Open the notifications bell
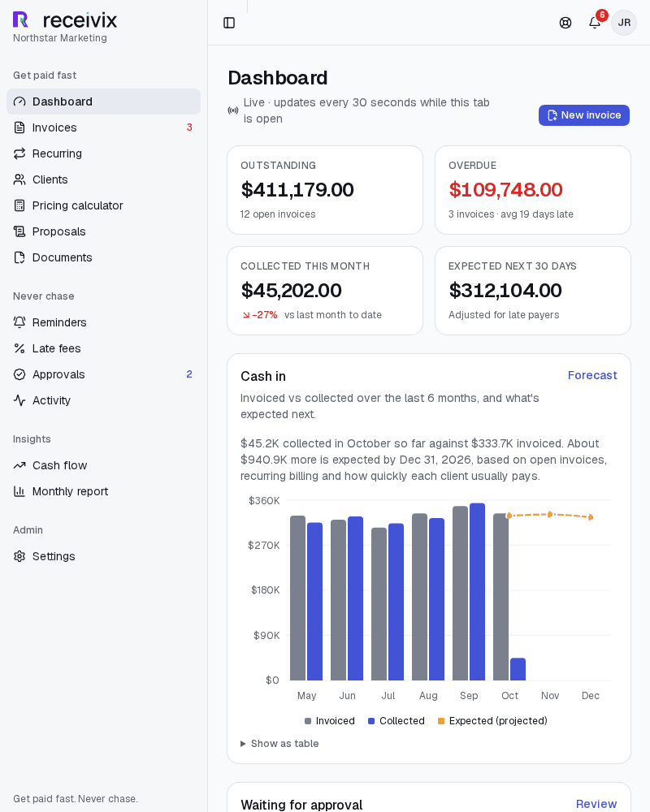 tap(595, 23)
